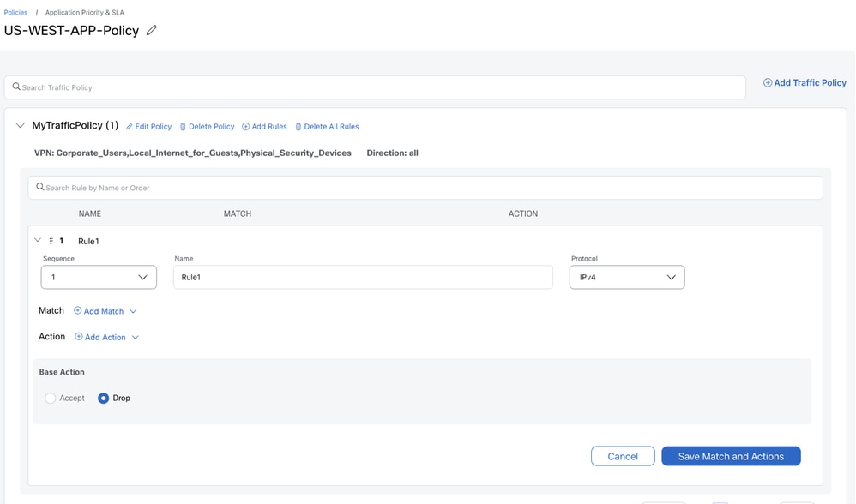856x504 pixels.
Task: Click the trash icon of Delete Policy
Action: click(183, 127)
